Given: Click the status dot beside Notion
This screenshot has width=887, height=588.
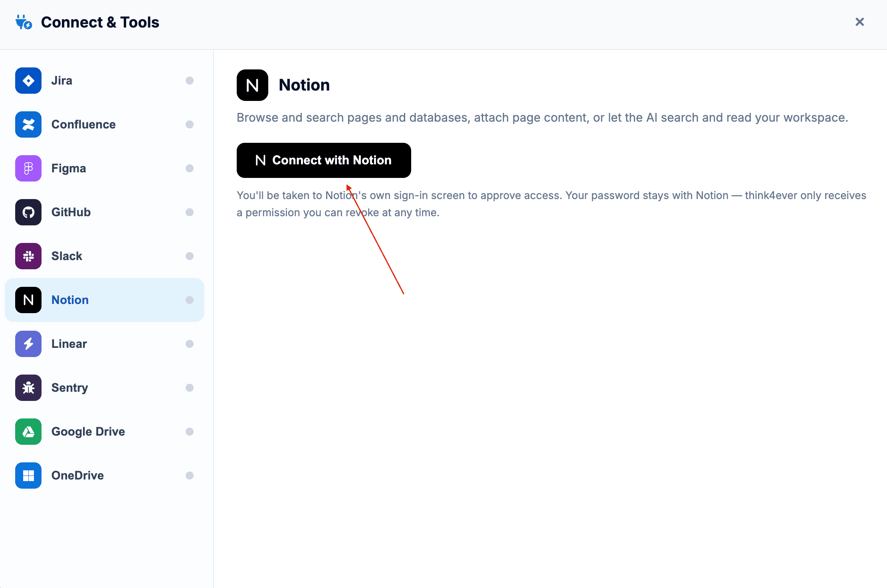Looking at the screenshot, I should [190, 300].
